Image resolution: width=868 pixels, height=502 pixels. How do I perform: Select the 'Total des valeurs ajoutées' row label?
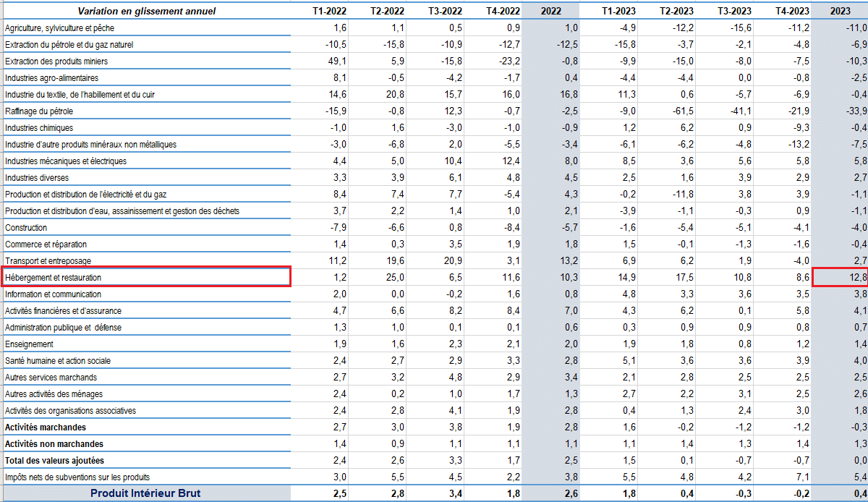coord(54,461)
